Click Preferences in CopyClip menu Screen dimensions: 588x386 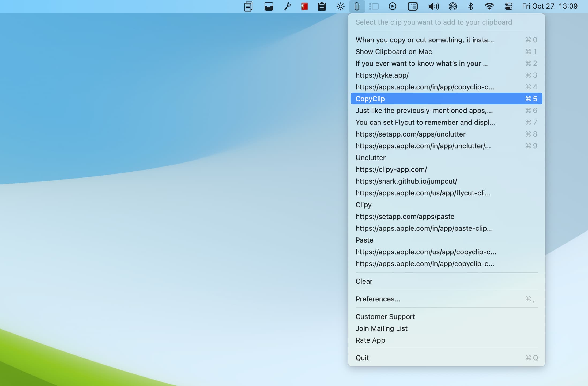pos(378,299)
